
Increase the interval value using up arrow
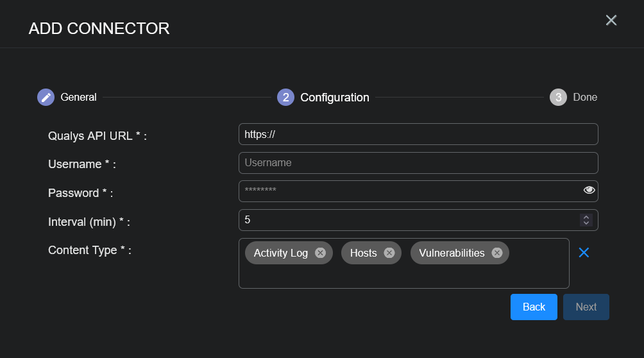[x=586, y=217]
